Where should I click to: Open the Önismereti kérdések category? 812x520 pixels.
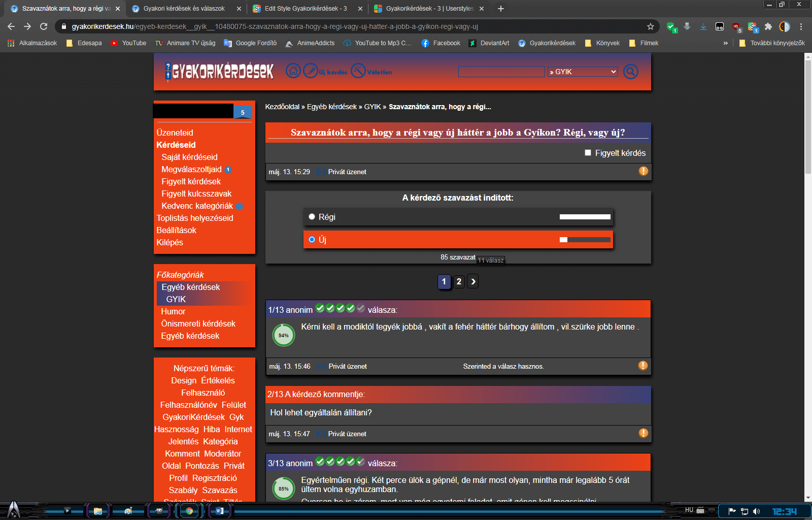[198, 323]
